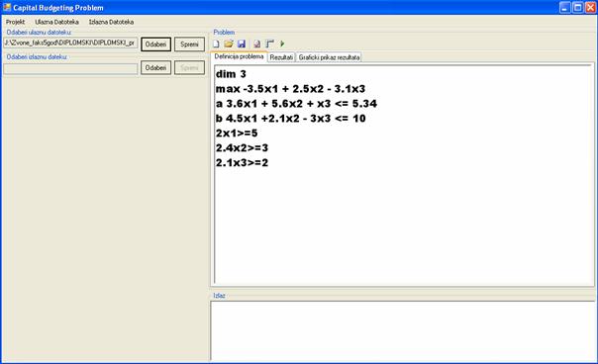Open the Ulazna Datoteka menu
598x364 pixels.
tap(56, 22)
